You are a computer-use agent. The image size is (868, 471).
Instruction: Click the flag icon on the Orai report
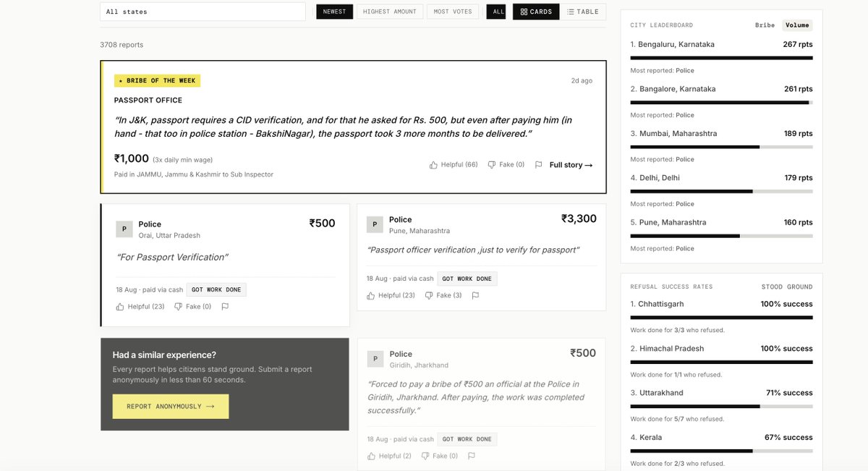pyautogui.click(x=225, y=307)
